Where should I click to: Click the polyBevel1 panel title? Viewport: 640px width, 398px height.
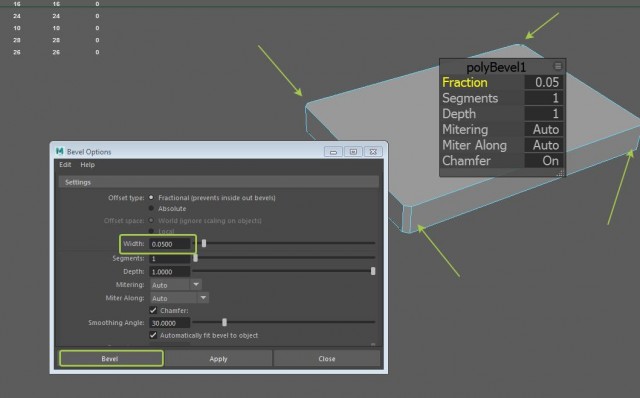pyautogui.click(x=496, y=67)
